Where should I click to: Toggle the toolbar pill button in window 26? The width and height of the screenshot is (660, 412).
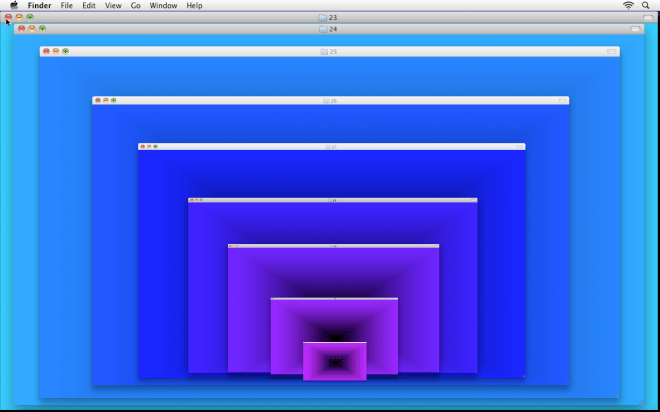coord(563,101)
